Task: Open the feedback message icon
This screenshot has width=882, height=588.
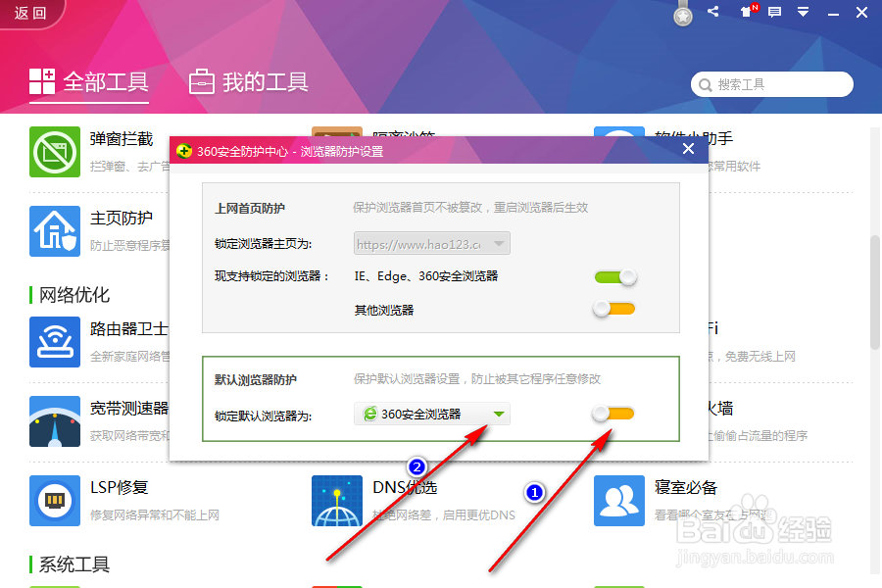Action: [774, 12]
